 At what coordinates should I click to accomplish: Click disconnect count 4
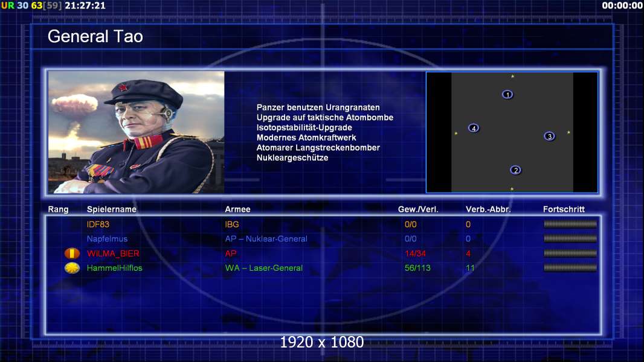tap(468, 253)
